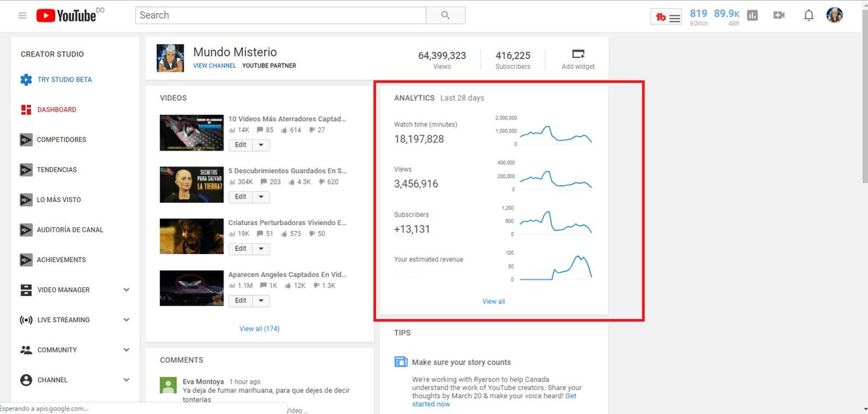Click commenter name Eva Montoya

click(203, 381)
